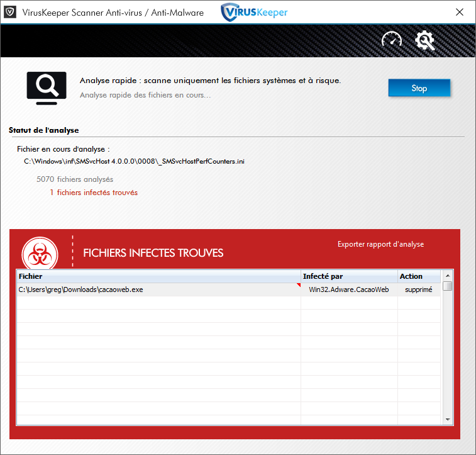Click the red infected files count text
This screenshot has height=455, width=476.
94,193
